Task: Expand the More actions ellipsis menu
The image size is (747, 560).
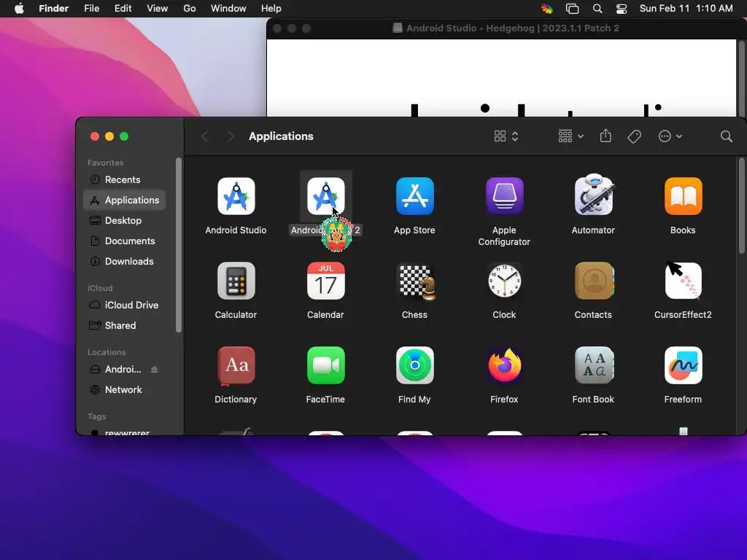Action: 670,136
